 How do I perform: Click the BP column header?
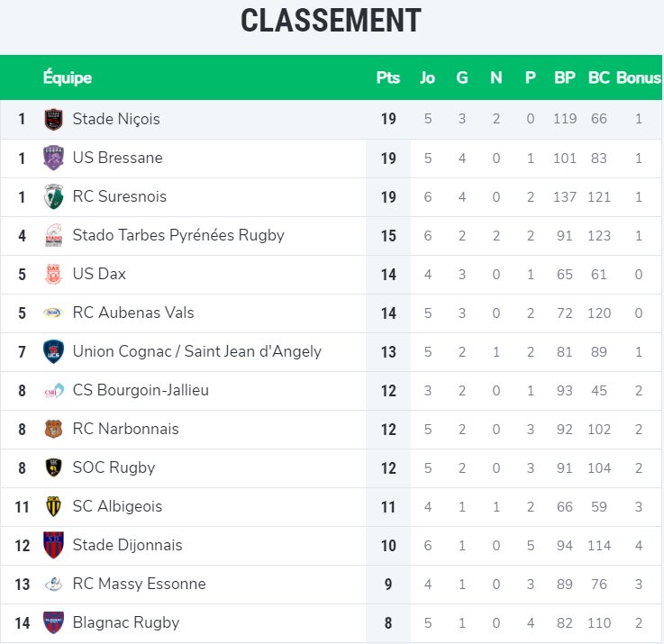(565, 77)
